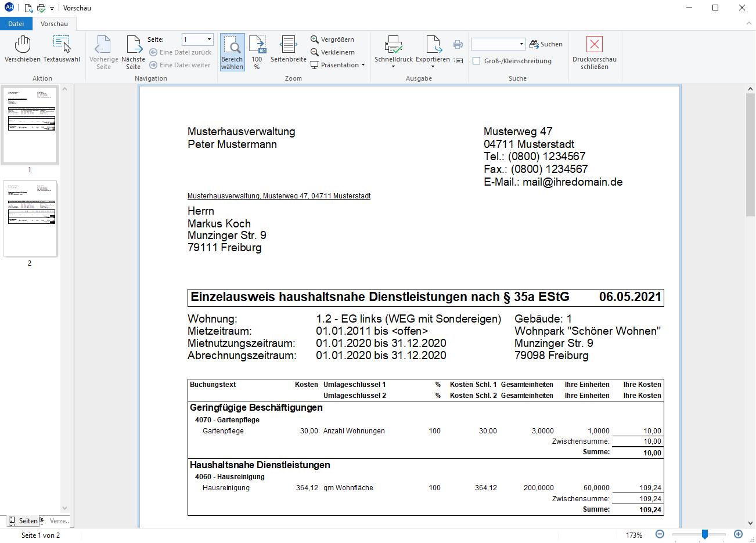The width and height of the screenshot is (756, 543).
Task: Switch to the Verze.. panel tab
Action: click(55, 521)
